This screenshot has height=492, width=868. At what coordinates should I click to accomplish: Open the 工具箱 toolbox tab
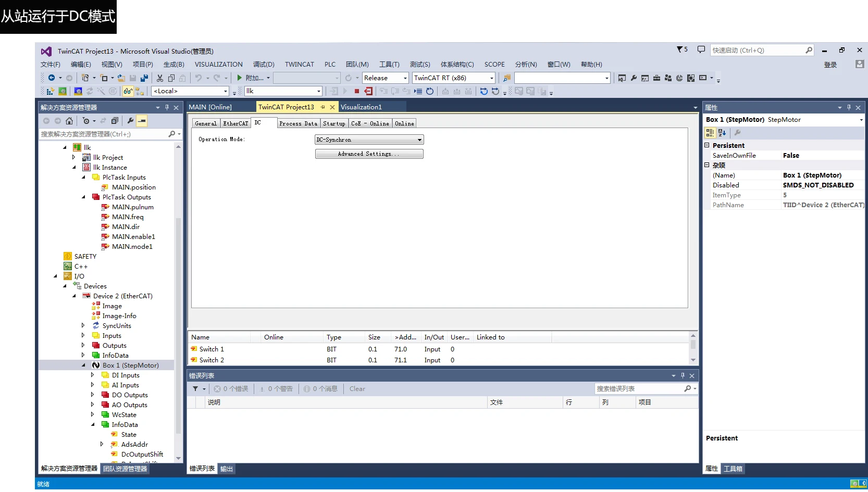click(x=733, y=469)
